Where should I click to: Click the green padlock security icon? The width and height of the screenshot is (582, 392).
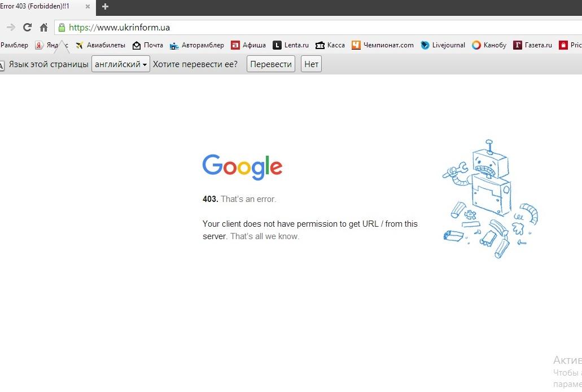[61, 27]
